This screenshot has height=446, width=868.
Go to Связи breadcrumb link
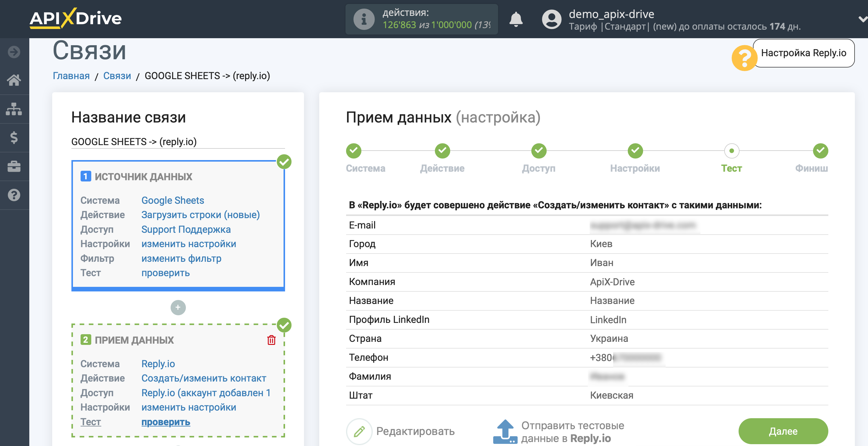(x=117, y=75)
